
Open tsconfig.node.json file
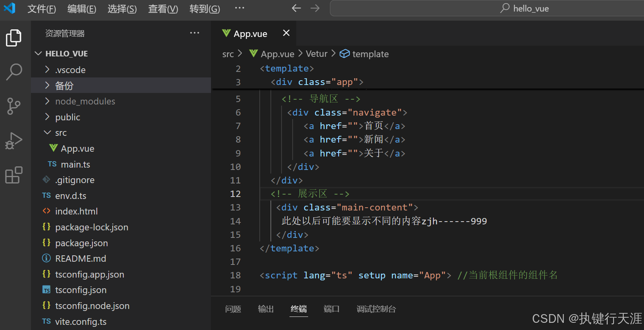point(121,306)
